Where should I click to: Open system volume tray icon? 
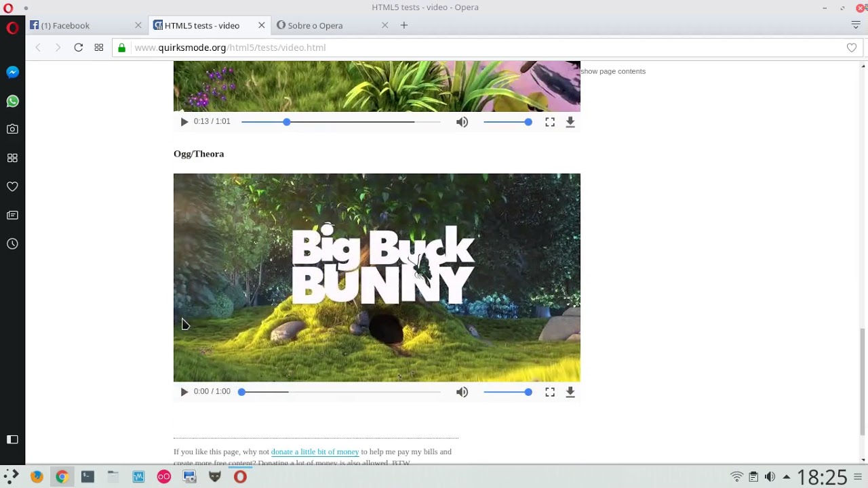click(x=770, y=477)
